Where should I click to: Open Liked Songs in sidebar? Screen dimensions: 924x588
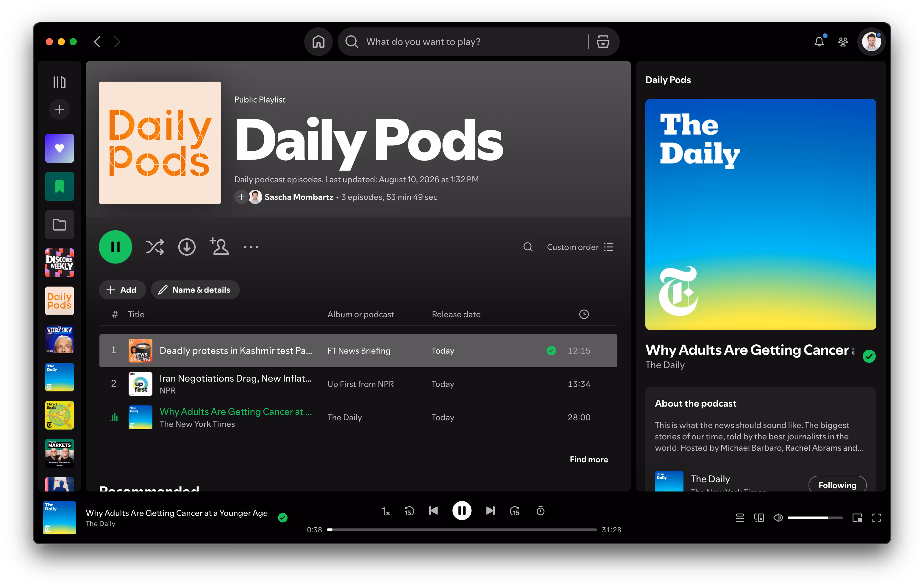tap(60, 148)
